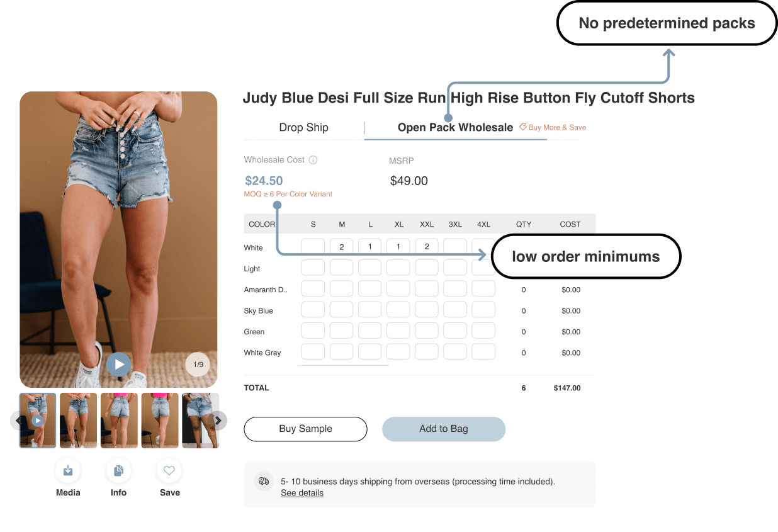This screenshot has width=778, height=532.
Task: Click the shipping truck icon
Action: tap(264, 481)
